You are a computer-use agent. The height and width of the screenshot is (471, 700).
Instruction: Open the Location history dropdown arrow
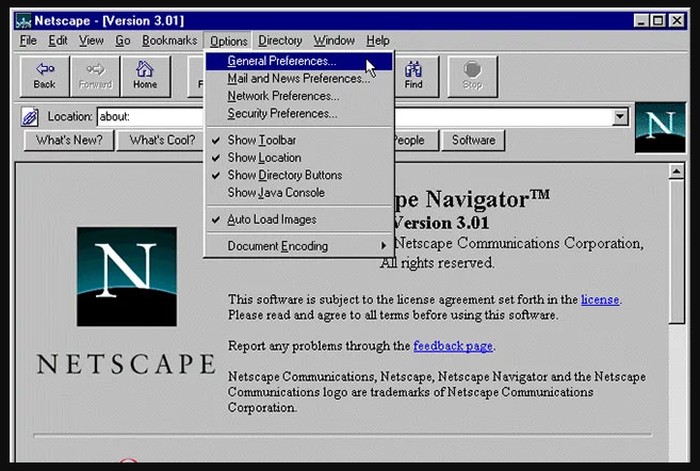(620, 117)
